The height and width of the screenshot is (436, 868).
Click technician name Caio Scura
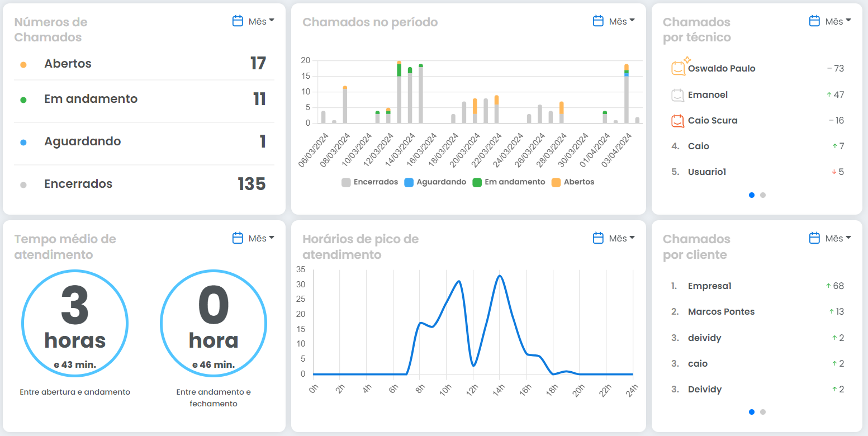tap(713, 121)
